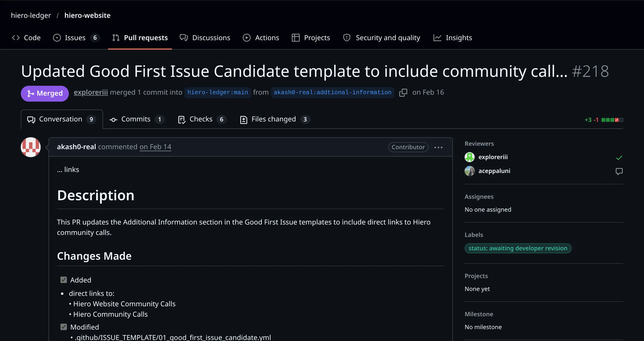Click the #218 pull request number
The image size is (644, 341).
pos(590,71)
